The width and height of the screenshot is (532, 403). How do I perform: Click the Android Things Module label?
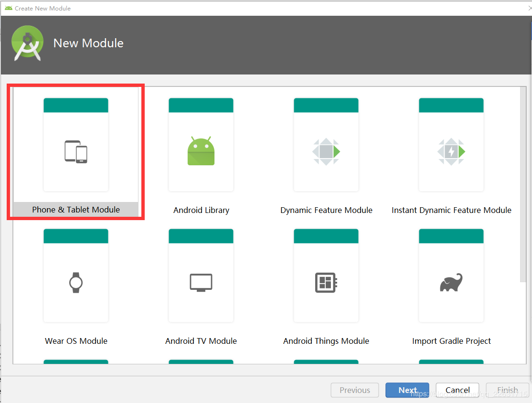(326, 341)
